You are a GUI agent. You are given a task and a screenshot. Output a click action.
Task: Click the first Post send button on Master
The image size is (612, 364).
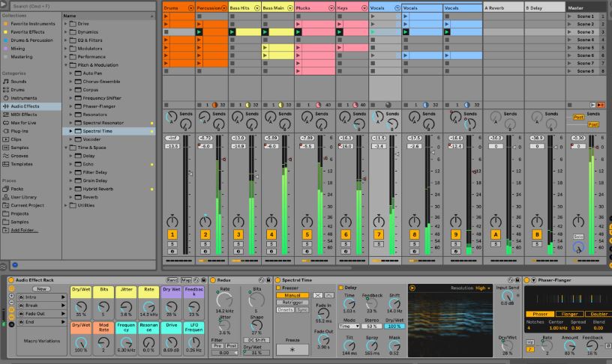(578, 117)
